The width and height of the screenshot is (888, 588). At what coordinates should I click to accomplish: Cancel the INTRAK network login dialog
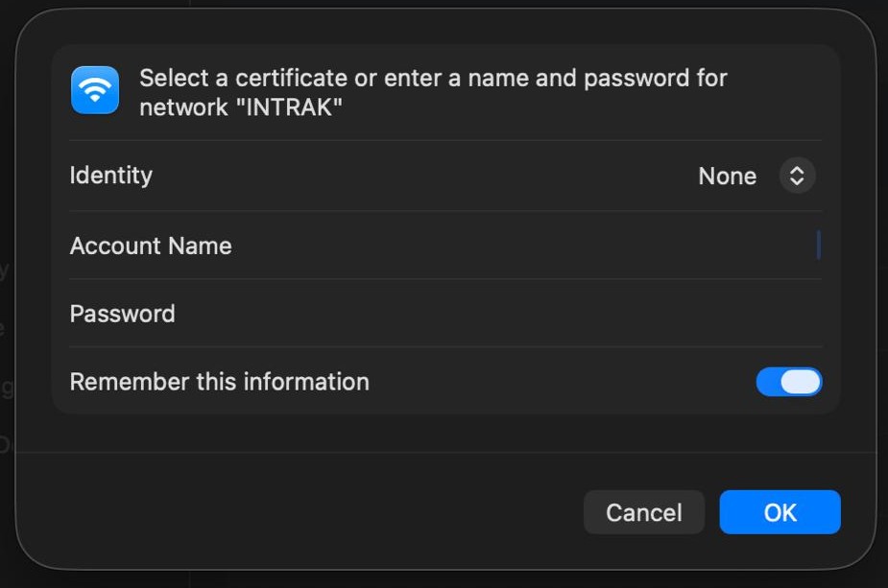pos(644,512)
